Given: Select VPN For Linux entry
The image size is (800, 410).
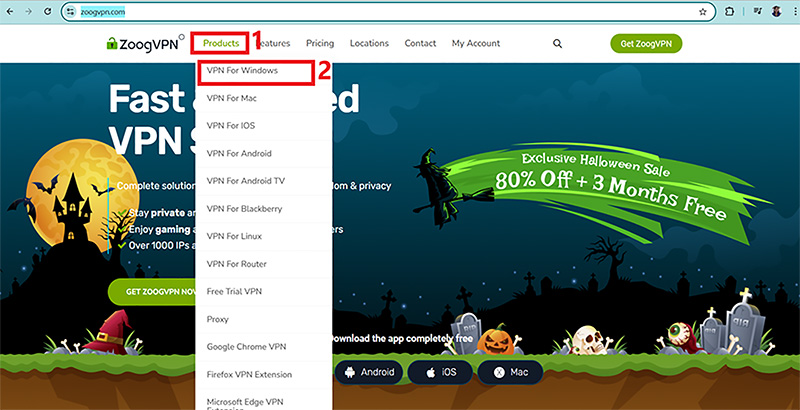Looking at the screenshot, I should pos(263,236).
